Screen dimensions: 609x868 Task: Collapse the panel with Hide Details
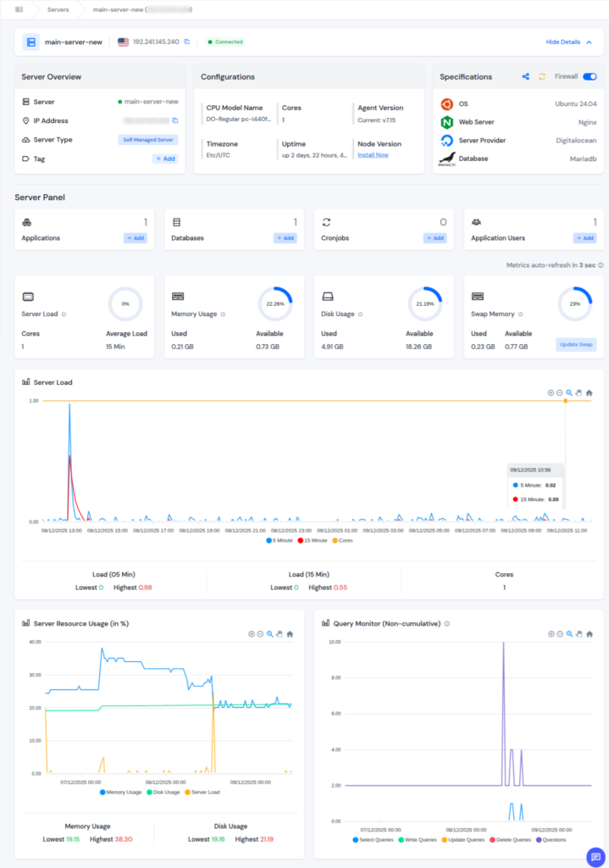point(568,42)
